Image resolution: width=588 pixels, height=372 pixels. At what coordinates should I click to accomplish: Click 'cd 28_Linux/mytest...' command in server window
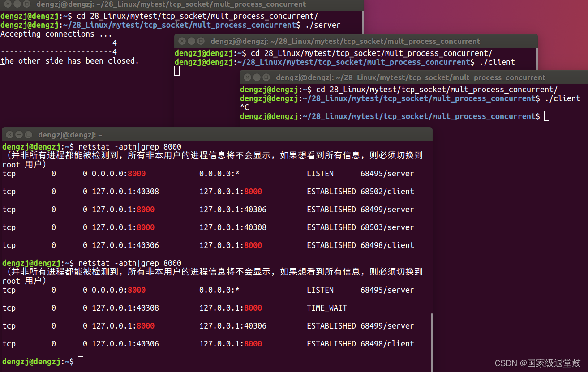[197, 16]
